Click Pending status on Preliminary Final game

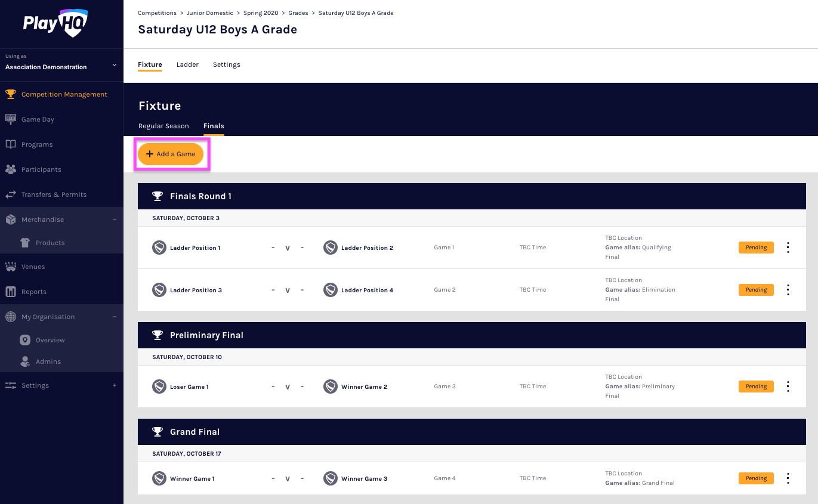[756, 386]
